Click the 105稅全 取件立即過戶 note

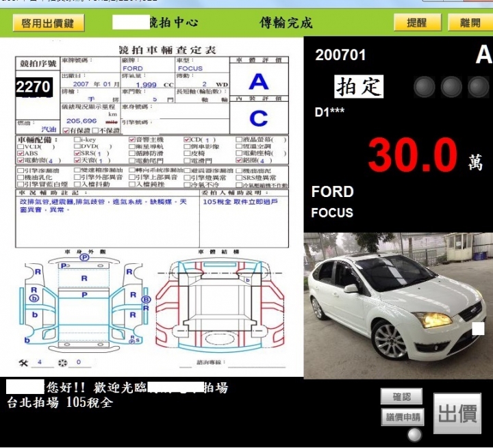coord(240,202)
